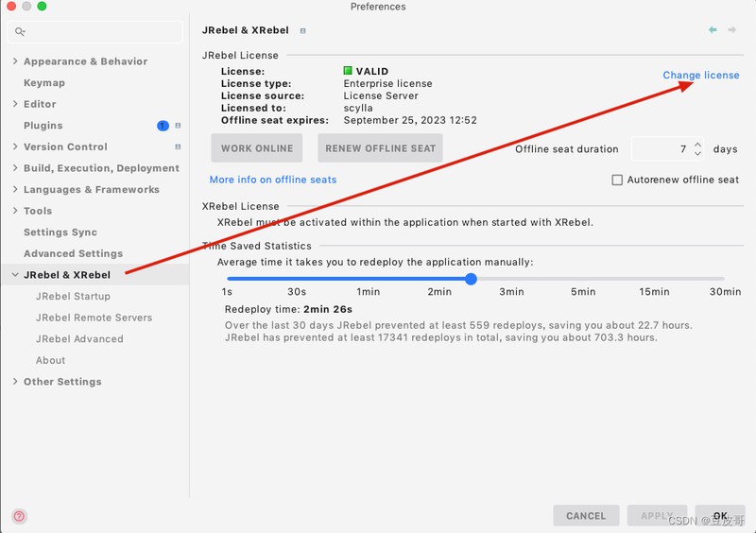Screen dimensions: 756x533
Task: Click the project-level icon beside Version Control
Action: pos(178,146)
